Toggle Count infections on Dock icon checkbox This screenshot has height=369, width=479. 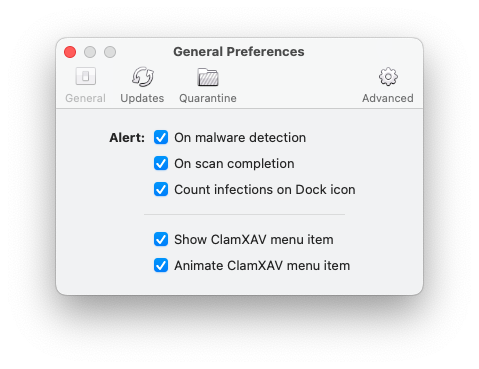coord(161,189)
